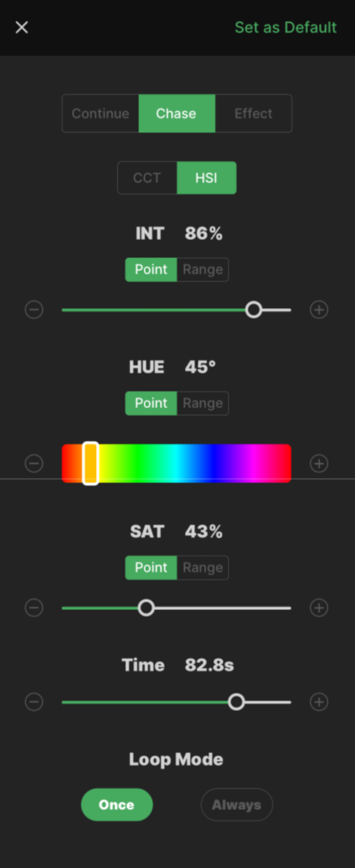
Task: Set Loop Mode to Always
Action: tap(236, 805)
